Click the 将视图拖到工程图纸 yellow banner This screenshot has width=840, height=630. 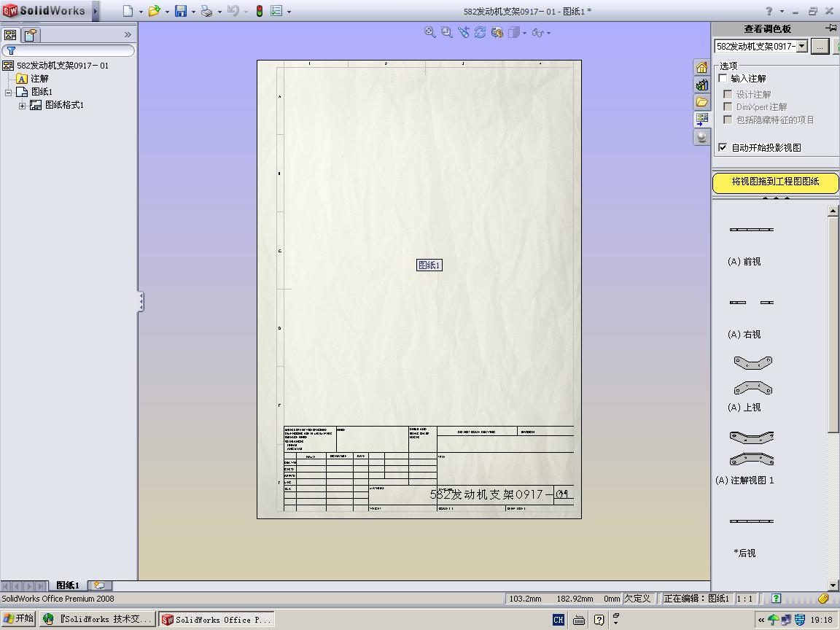click(x=775, y=183)
